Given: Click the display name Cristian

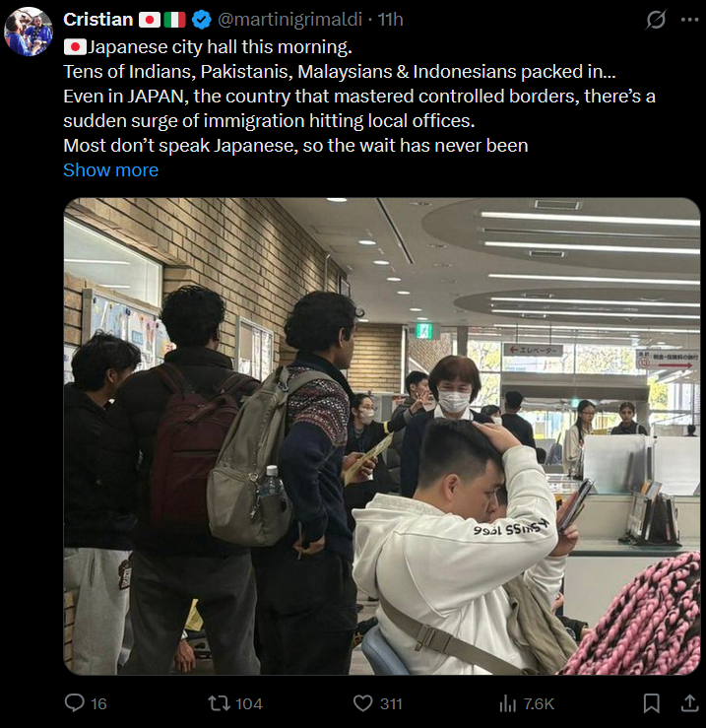Looking at the screenshot, I should pyautogui.click(x=97, y=20).
